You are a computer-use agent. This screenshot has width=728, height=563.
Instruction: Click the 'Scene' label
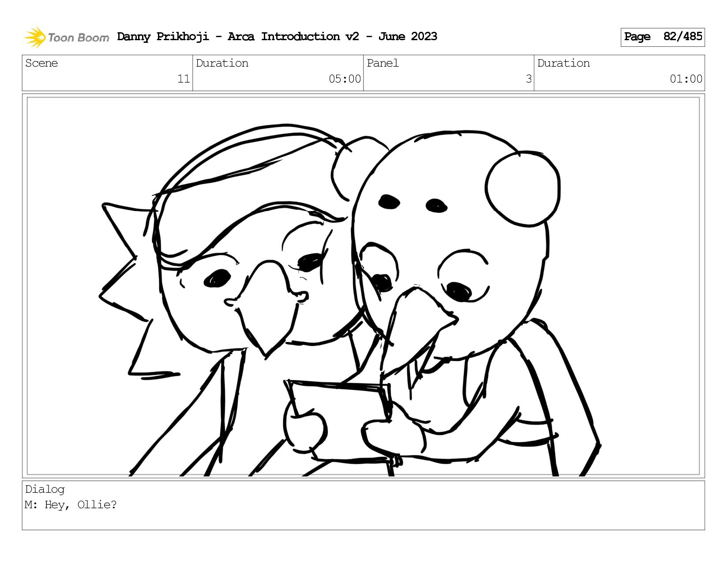click(x=41, y=63)
